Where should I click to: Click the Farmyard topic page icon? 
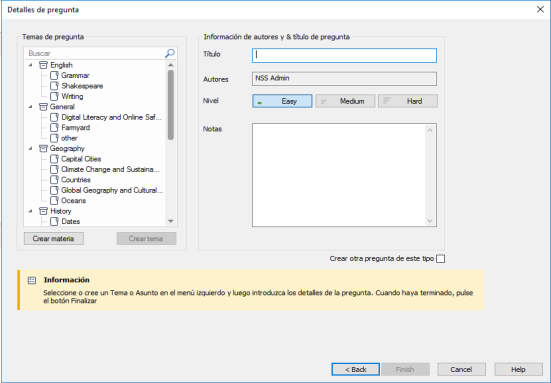(x=54, y=128)
